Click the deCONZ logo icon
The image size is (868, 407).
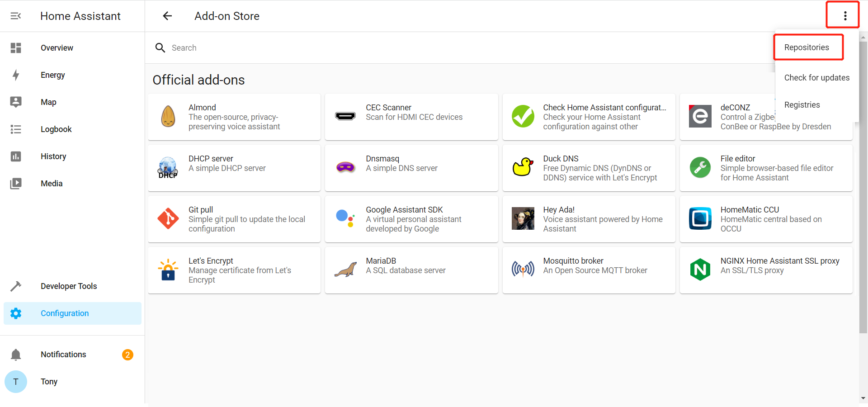[700, 116]
